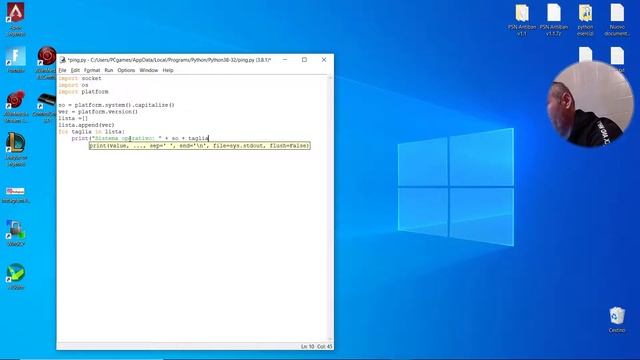Open the File menu in IDLE
The image size is (640, 360).
point(62,70)
